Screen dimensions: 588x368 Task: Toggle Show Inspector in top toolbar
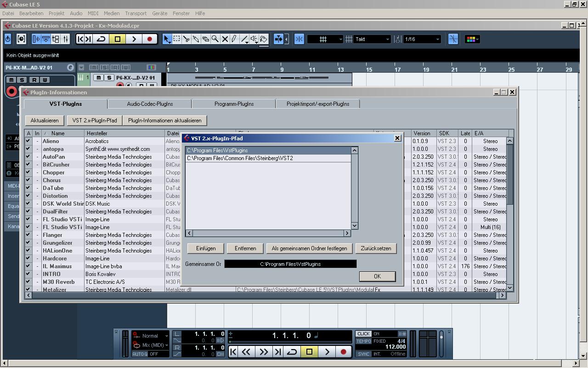click(36, 39)
